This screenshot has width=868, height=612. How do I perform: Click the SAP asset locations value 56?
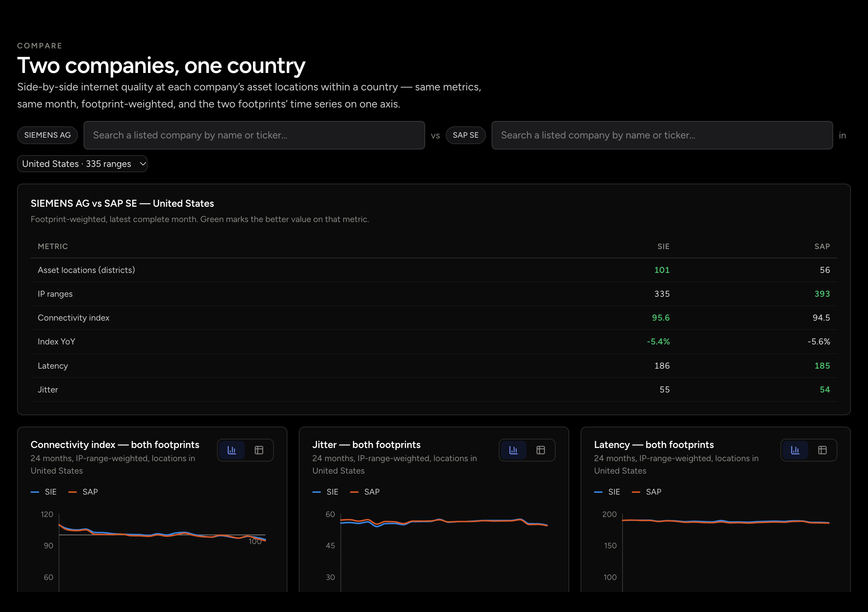pos(825,270)
